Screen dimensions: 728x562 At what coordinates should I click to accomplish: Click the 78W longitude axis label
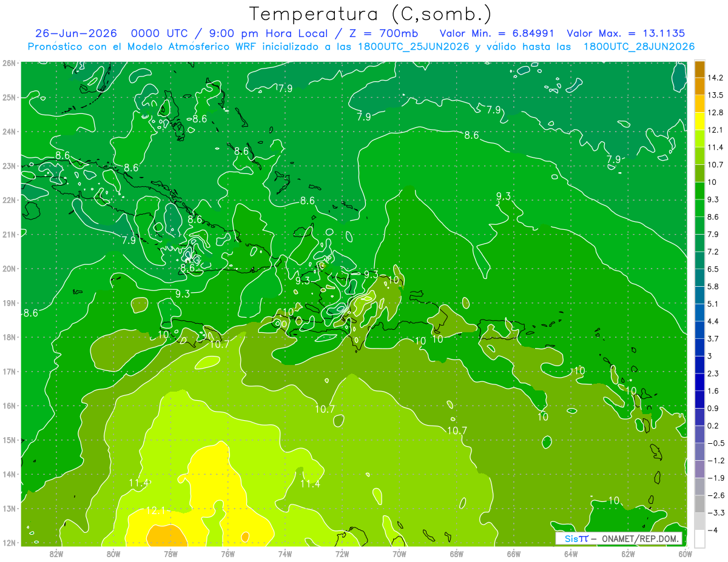pyautogui.click(x=170, y=554)
